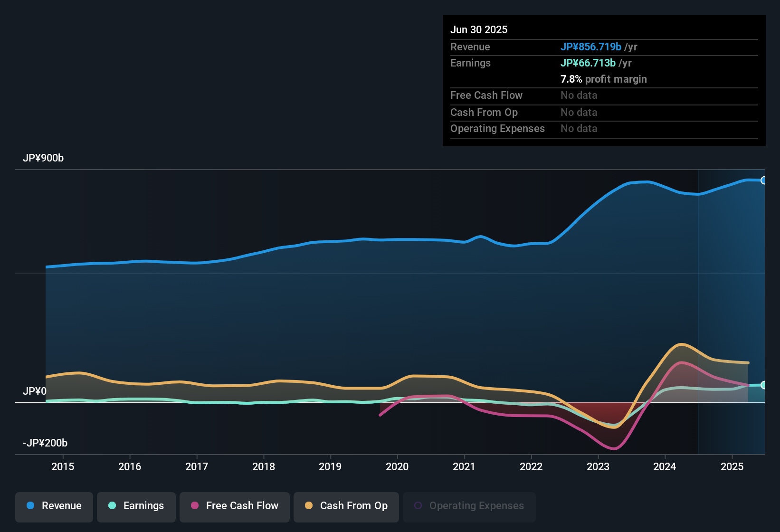Click the Earnings row label in tooltip
The width and height of the screenshot is (780, 532).
click(470, 63)
